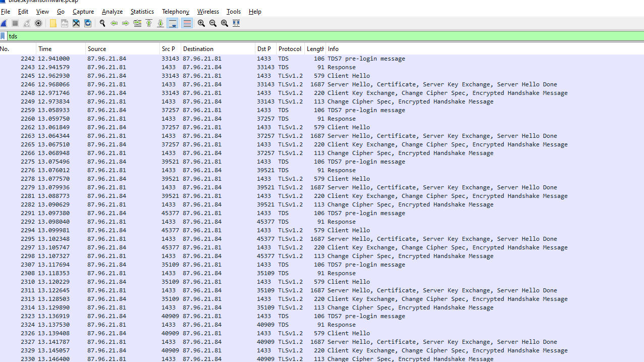Open the Telephony menu
Image resolution: width=644 pixels, height=362 pixels.
[175, 11]
